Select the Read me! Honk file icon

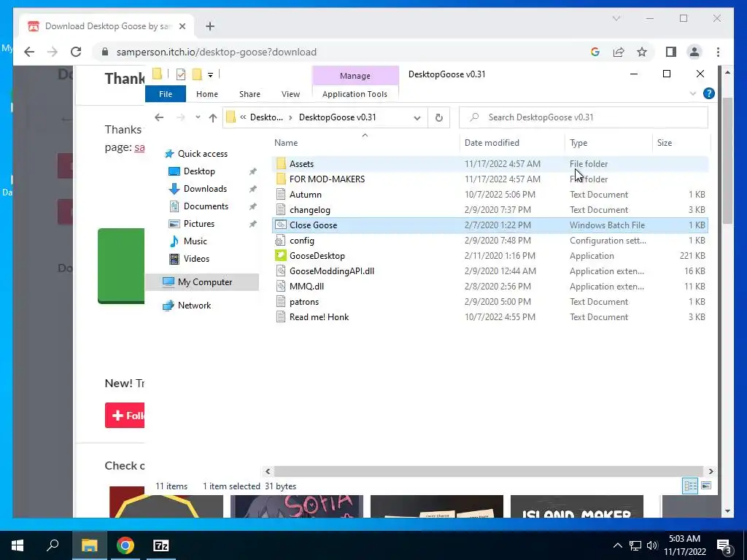pos(281,316)
